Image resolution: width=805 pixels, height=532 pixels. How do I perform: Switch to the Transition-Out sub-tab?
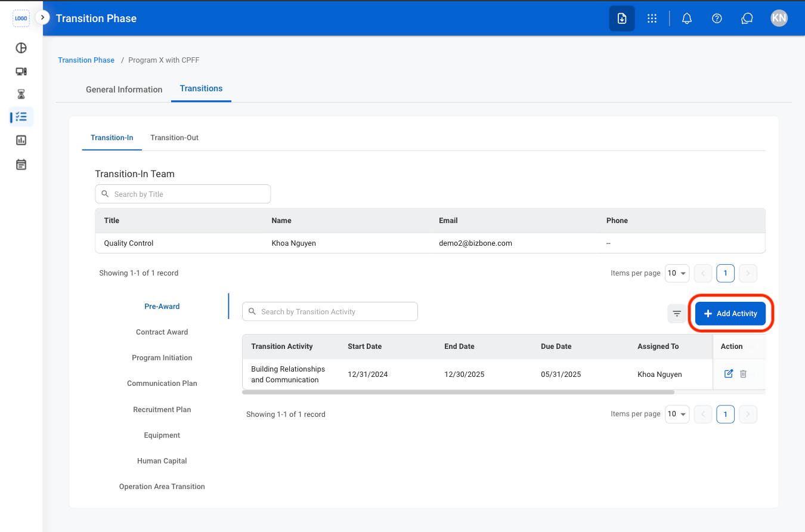click(174, 138)
